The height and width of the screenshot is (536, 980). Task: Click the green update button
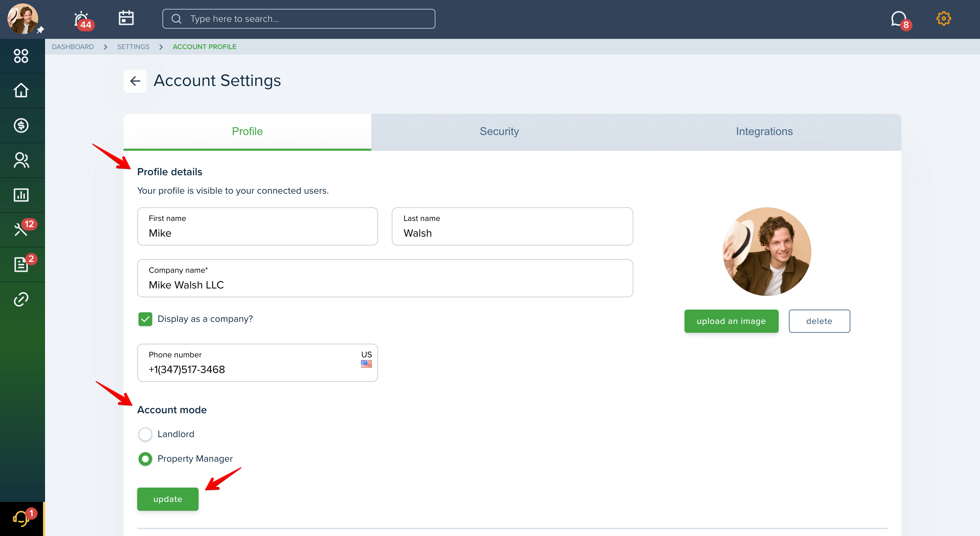[168, 499]
